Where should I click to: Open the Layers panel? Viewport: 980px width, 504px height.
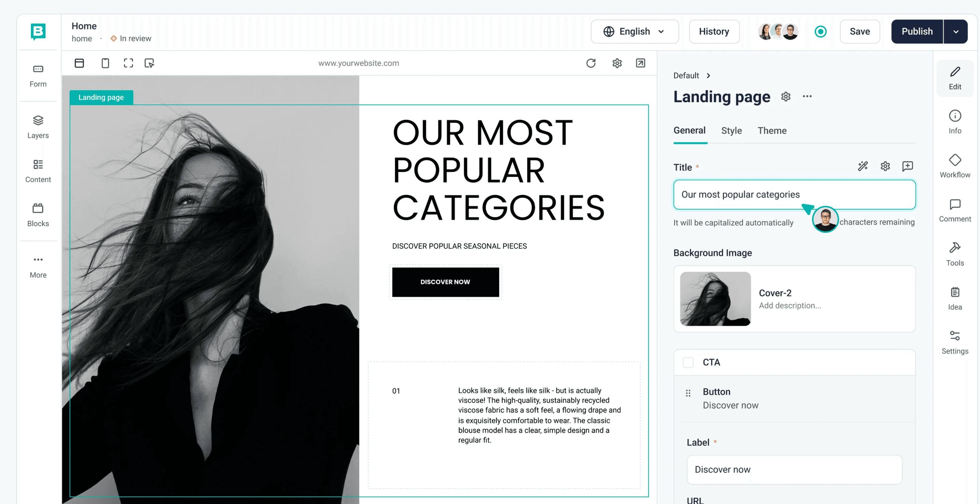[x=38, y=127]
